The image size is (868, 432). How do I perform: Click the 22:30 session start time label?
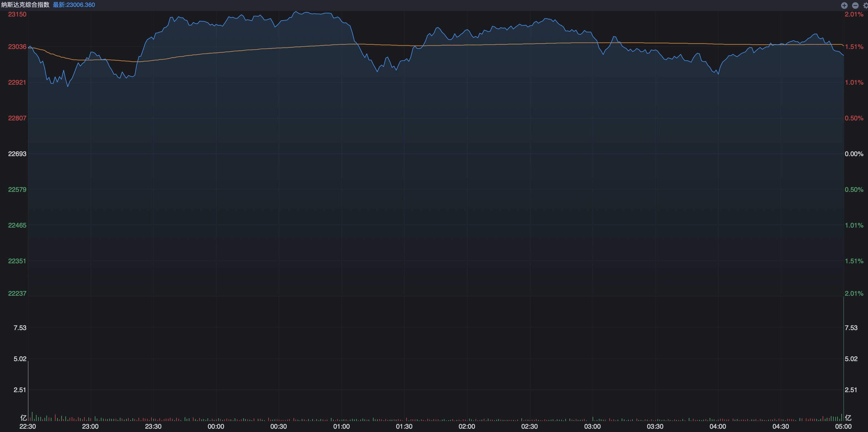[28, 426]
